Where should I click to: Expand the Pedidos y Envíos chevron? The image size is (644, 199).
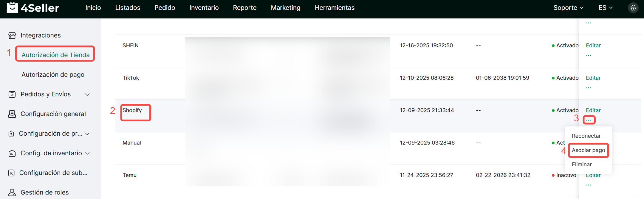pos(87,95)
